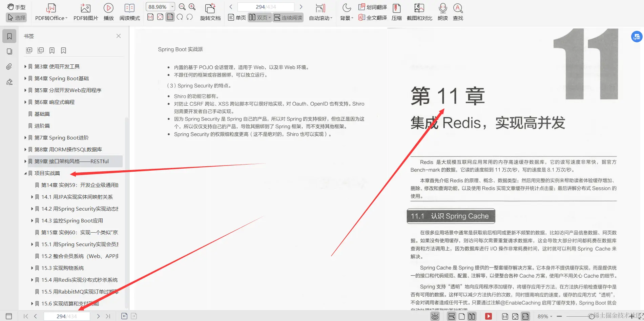Start 播放 slideshow playback
644x321 pixels.
click(108, 11)
